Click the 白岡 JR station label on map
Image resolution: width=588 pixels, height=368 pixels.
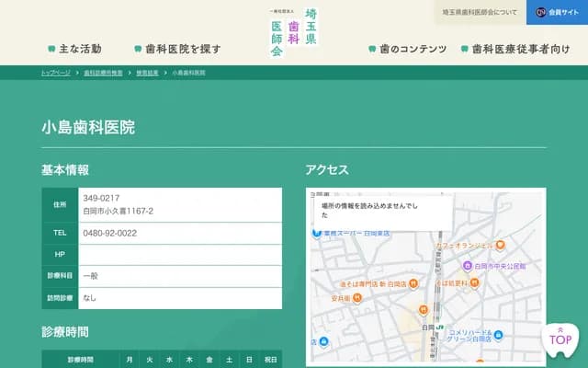pos(433,328)
